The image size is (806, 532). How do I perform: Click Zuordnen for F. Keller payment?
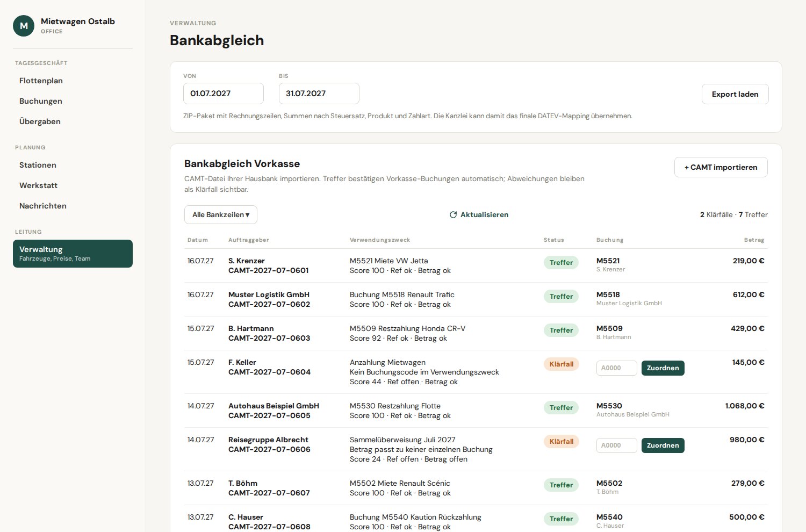(663, 368)
